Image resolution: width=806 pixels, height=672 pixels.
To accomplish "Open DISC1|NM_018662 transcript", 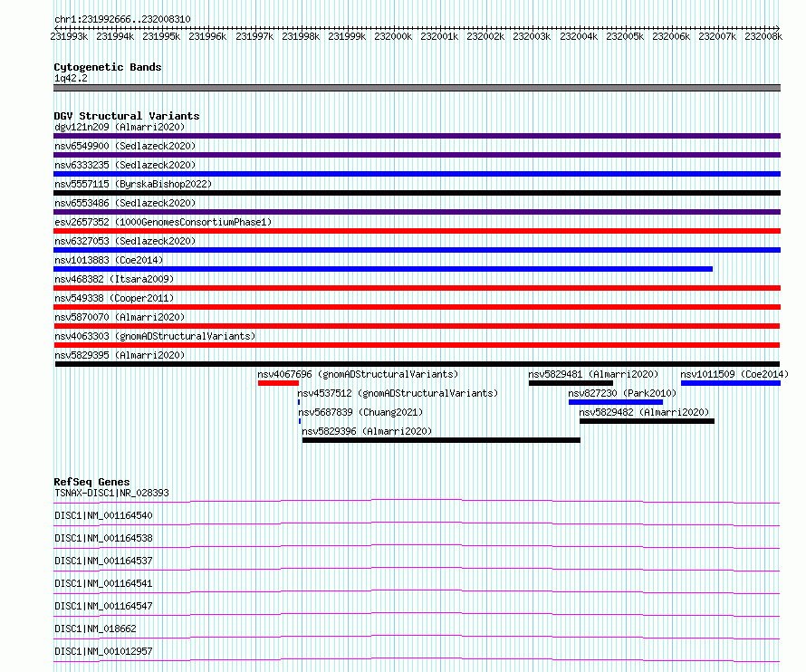I will click(x=95, y=629).
